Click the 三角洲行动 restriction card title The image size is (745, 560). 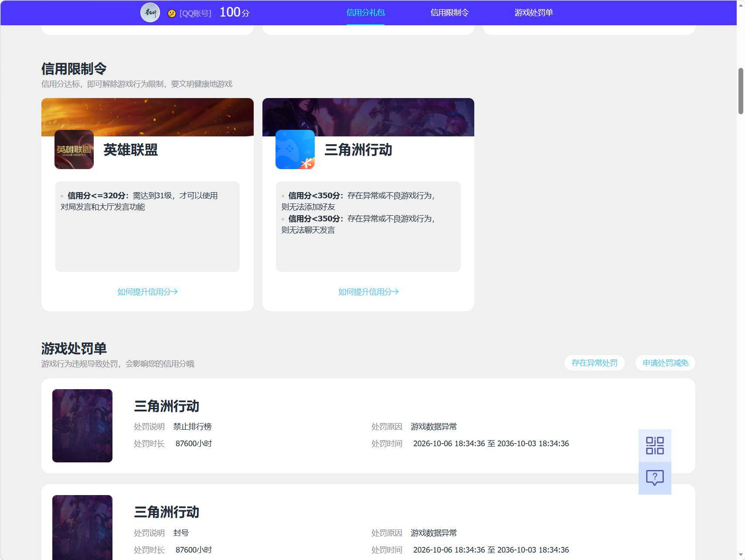coord(358,149)
